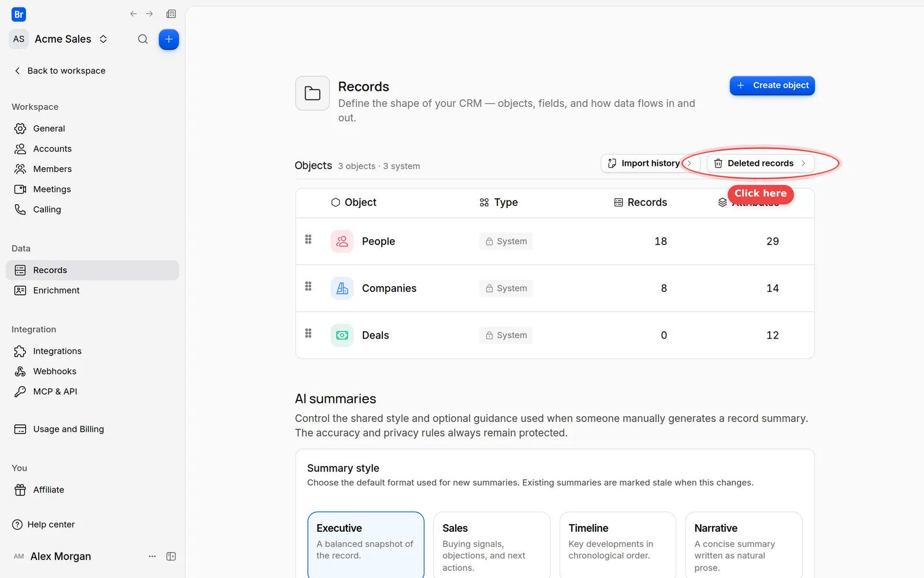Viewport: 924px width, 578px height.
Task: Go forward using the right arrow icon
Action: point(150,14)
